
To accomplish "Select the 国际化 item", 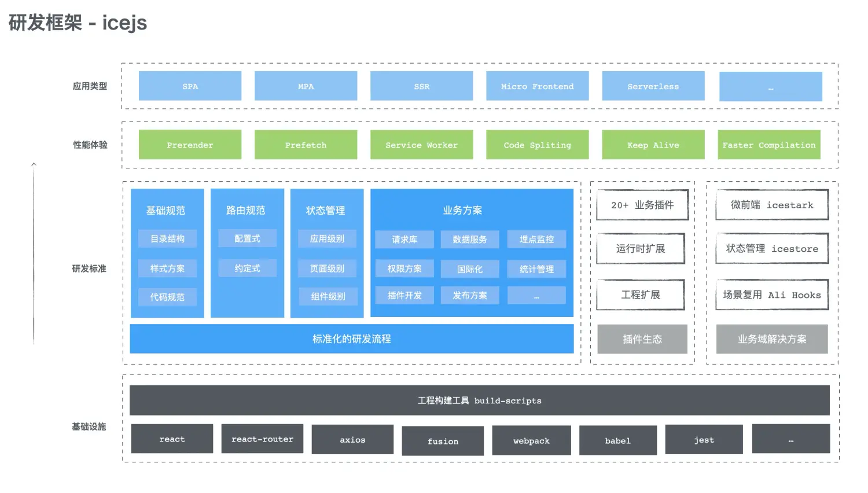I will pos(470,269).
